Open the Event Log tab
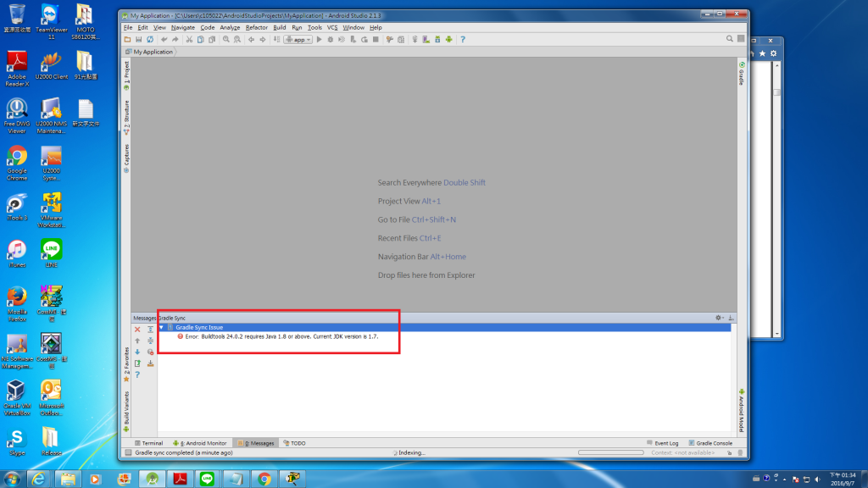 (663, 443)
